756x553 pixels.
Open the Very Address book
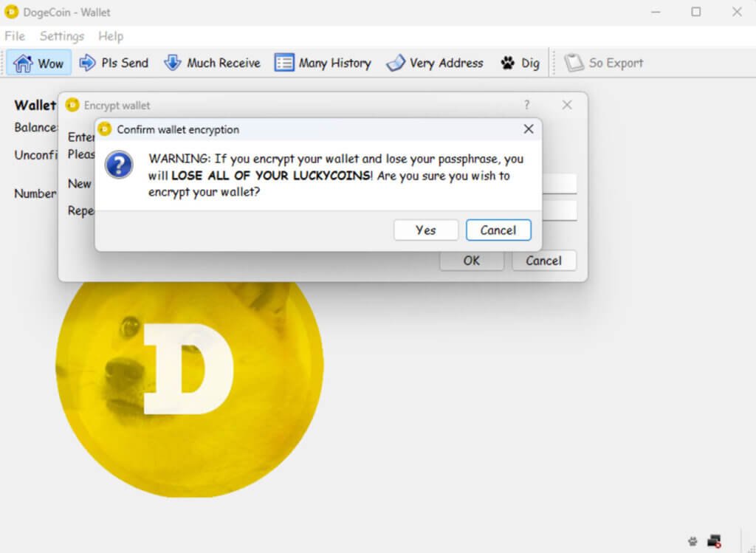(435, 63)
